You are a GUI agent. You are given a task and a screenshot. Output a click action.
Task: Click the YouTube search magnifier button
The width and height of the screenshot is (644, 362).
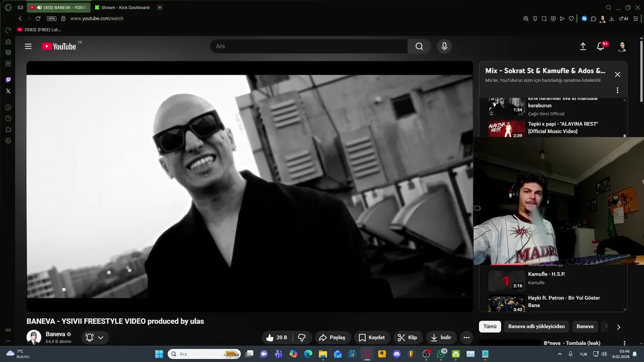[x=419, y=46]
